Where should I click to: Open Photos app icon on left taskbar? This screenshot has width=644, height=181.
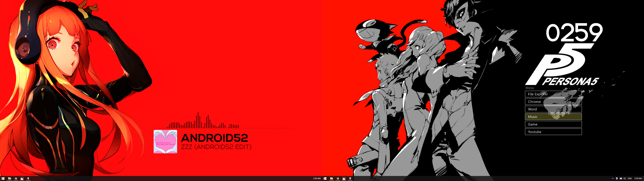[x=22, y=178]
